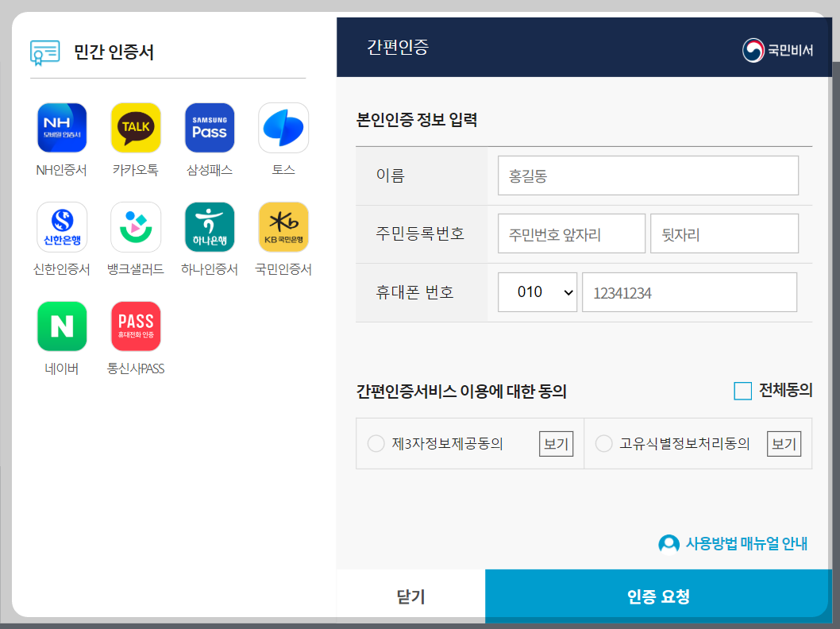Select the 네이버 Naver icon
Image resolution: width=840 pixels, height=629 pixels.
62,326
